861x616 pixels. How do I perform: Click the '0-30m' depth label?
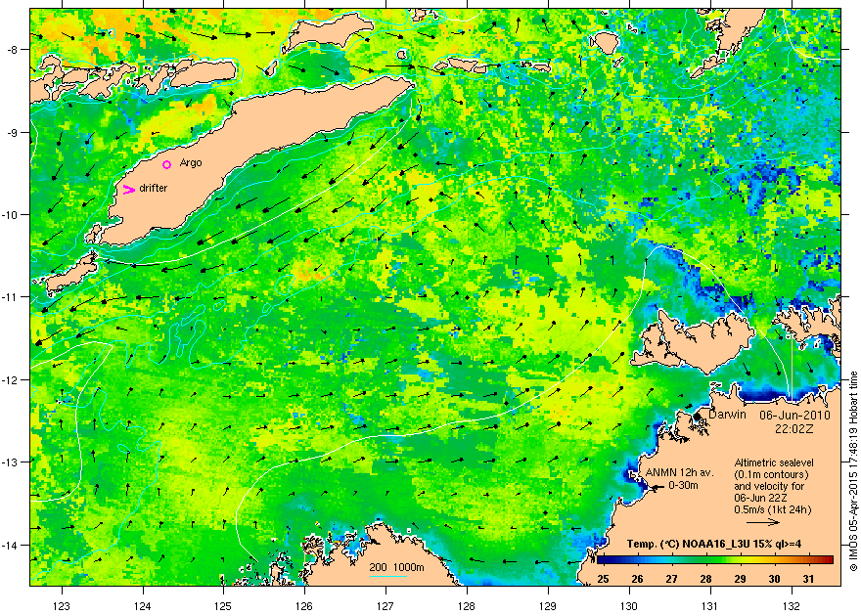click(x=683, y=485)
